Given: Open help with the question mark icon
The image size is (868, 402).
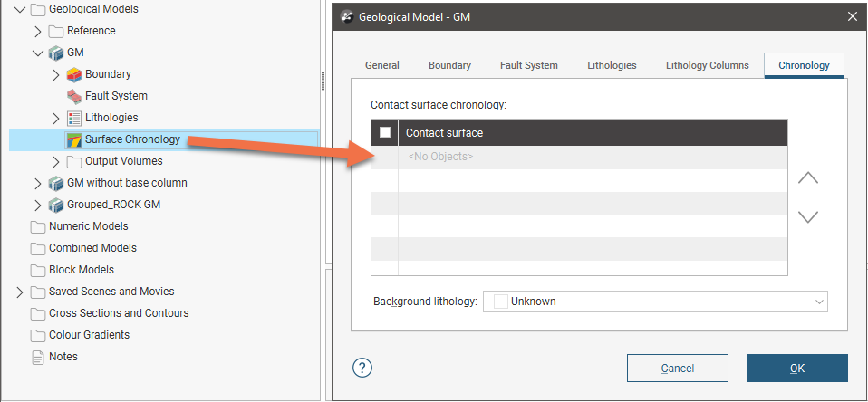Looking at the screenshot, I should (x=362, y=368).
